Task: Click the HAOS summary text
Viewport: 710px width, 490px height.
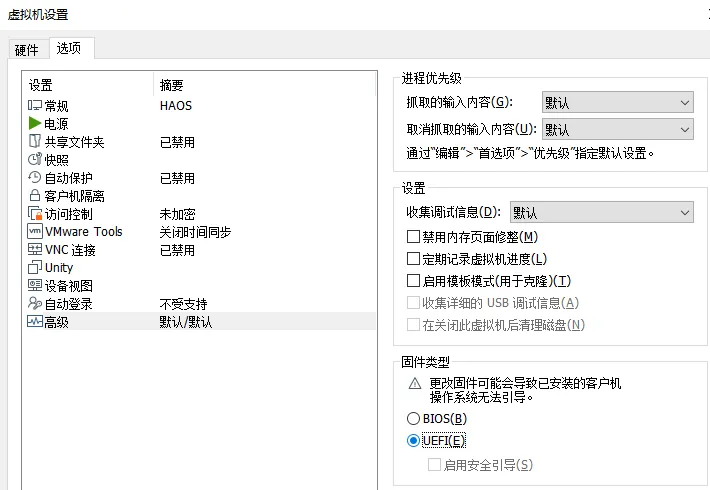Action: pyautogui.click(x=176, y=106)
